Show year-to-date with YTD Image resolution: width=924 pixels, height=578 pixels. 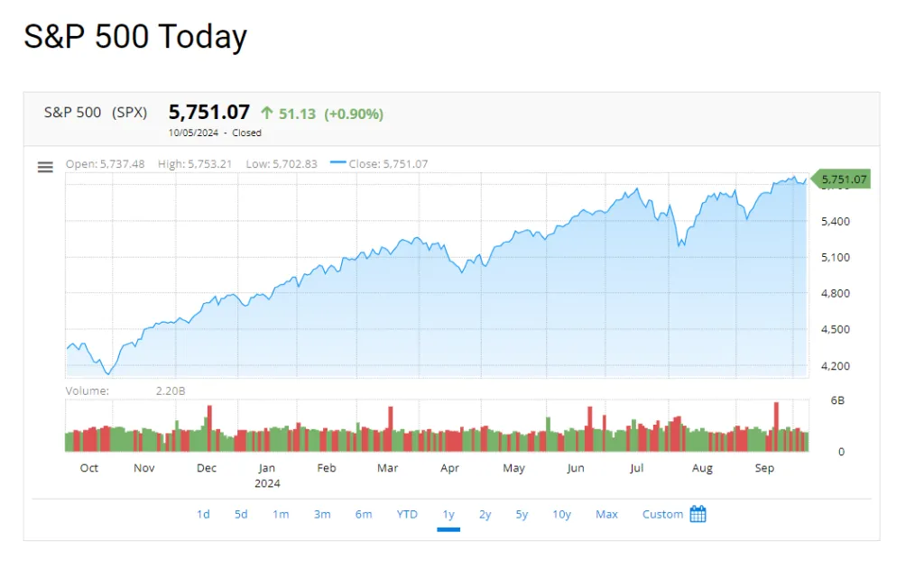click(407, 515)
